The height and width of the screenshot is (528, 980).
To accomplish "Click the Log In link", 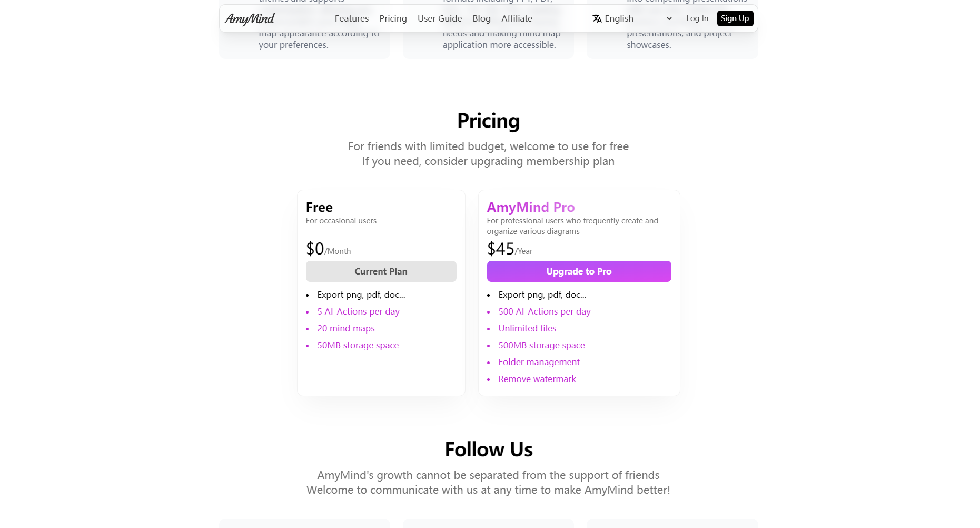I will pyautogui.click(x=697, y=18).
